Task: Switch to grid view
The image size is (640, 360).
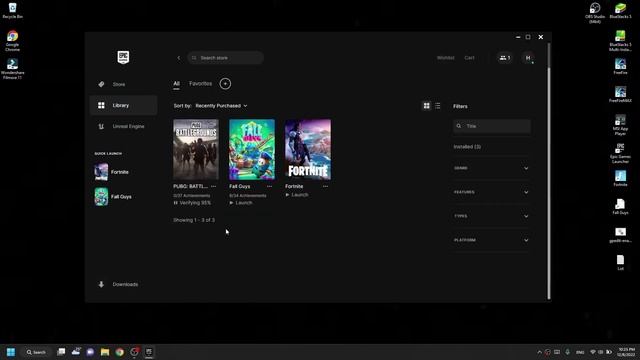Action: coord(427,106)
